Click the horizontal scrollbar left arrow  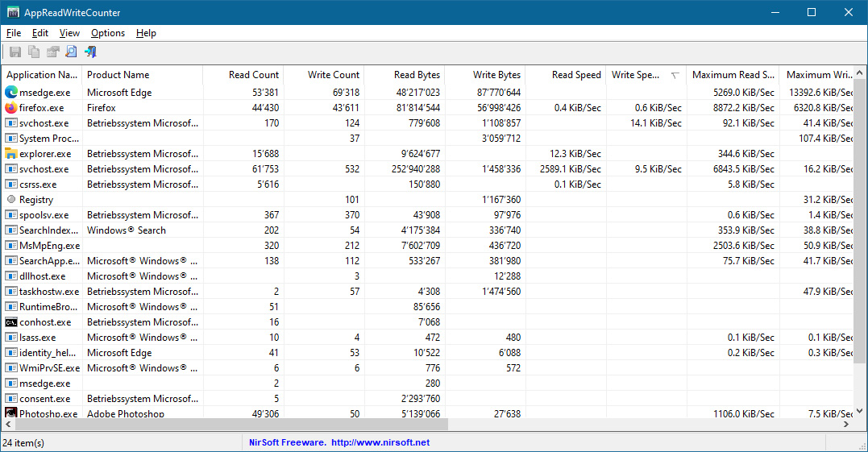[x=8, y=425]
